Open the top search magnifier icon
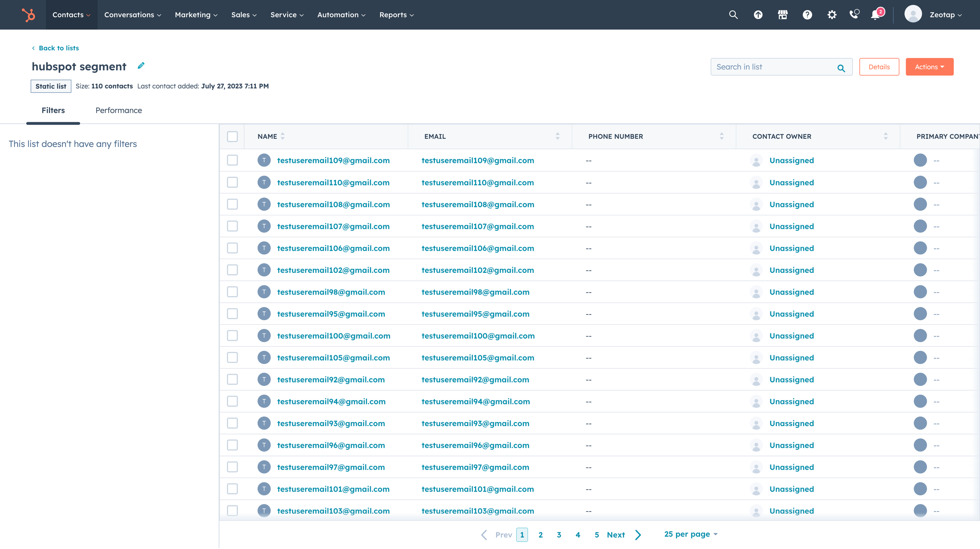This screenshot has width=980, height=549. point(733,15)
